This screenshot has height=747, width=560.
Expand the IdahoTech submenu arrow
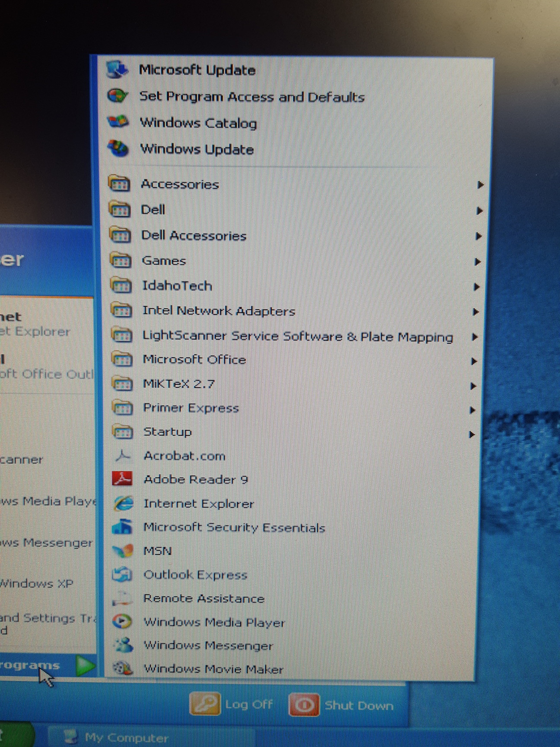click(x=477, y=287)
